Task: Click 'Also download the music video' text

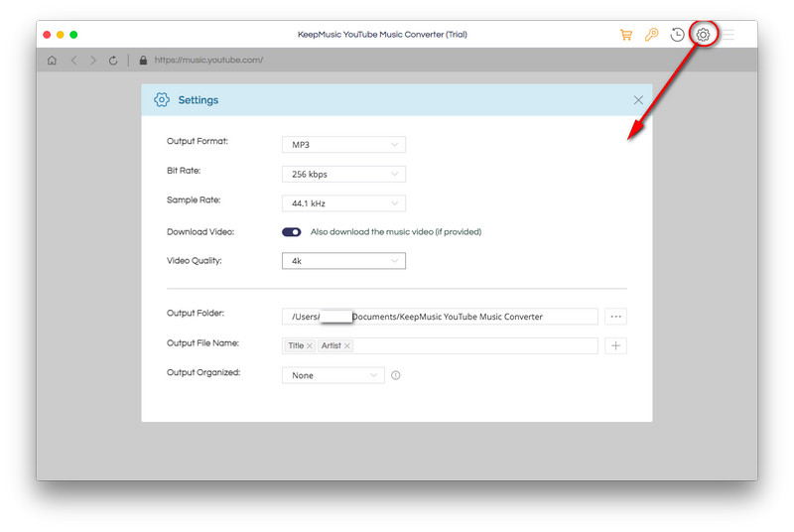Action: (396, 232)
